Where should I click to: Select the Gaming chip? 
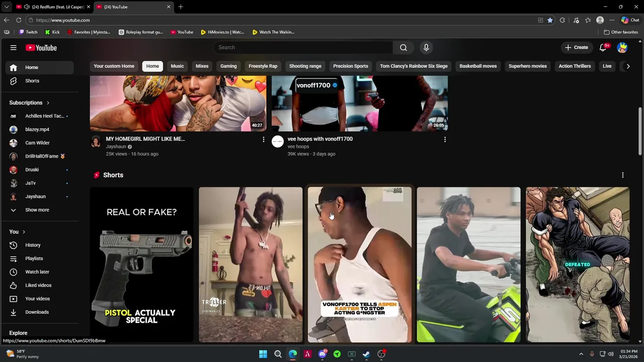228,66
